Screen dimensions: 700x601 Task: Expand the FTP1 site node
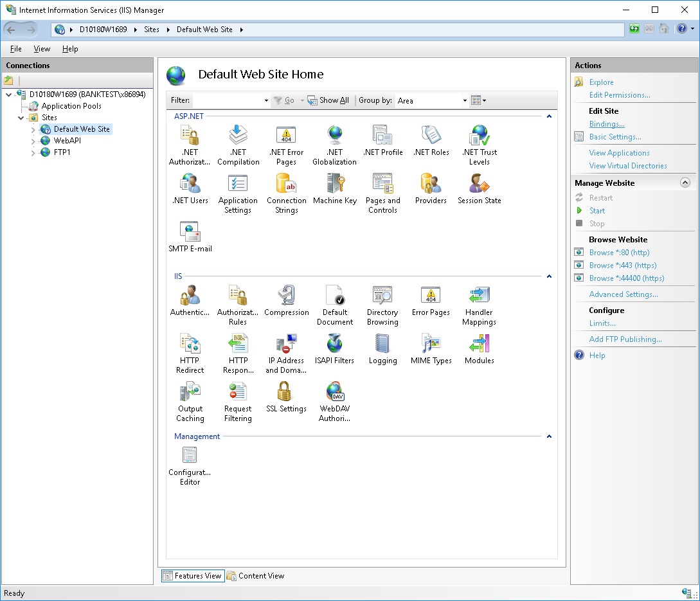coord(33,153)
